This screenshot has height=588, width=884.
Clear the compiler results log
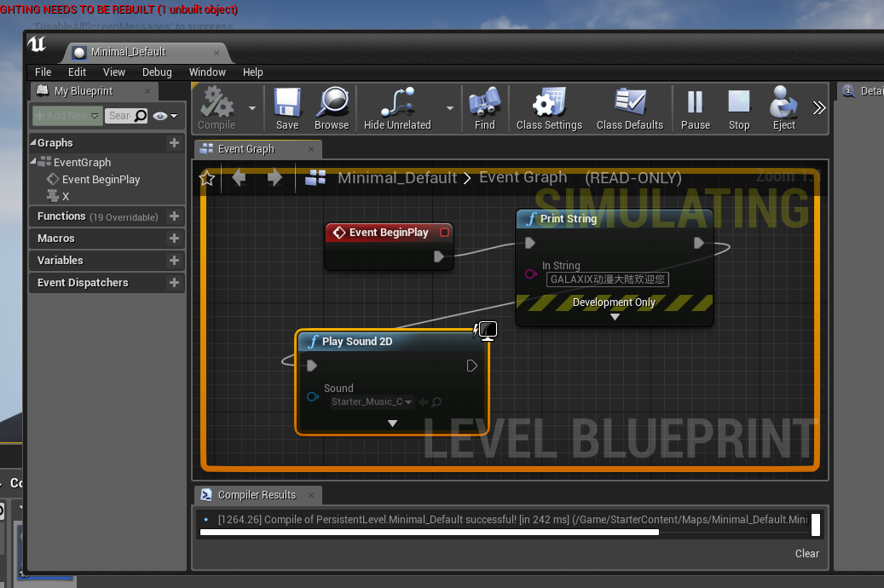806,554
